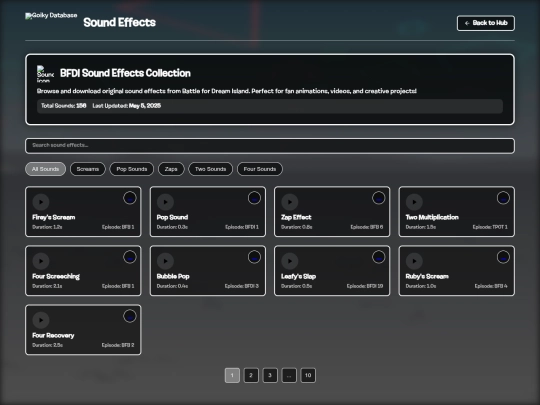Download Zap Effect via its circle icon
The image size is (540, 405).
[x=378, y=198]
